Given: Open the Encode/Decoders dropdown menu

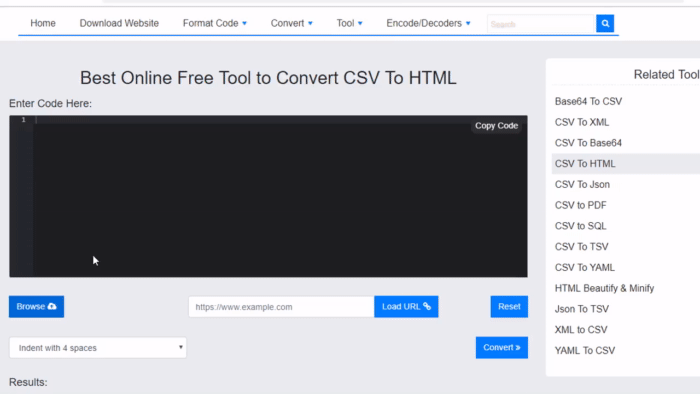Looking at the screenshot, I should tap(428, 23).
